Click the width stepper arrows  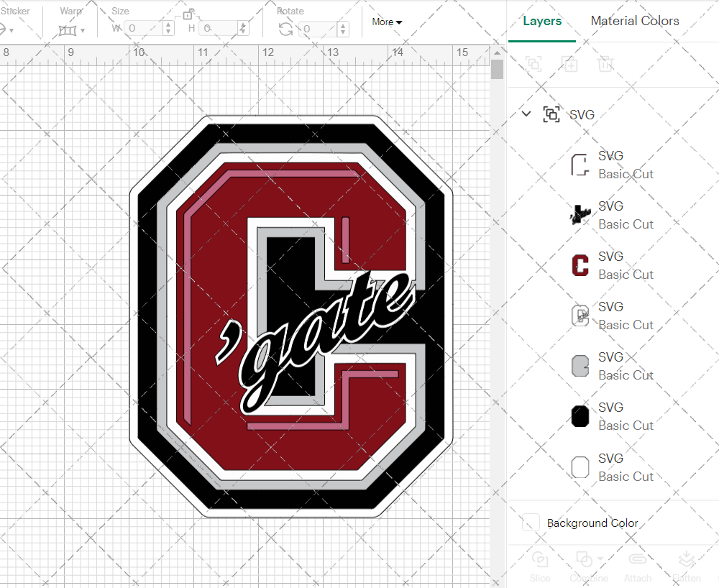click(x=168, y=29)
